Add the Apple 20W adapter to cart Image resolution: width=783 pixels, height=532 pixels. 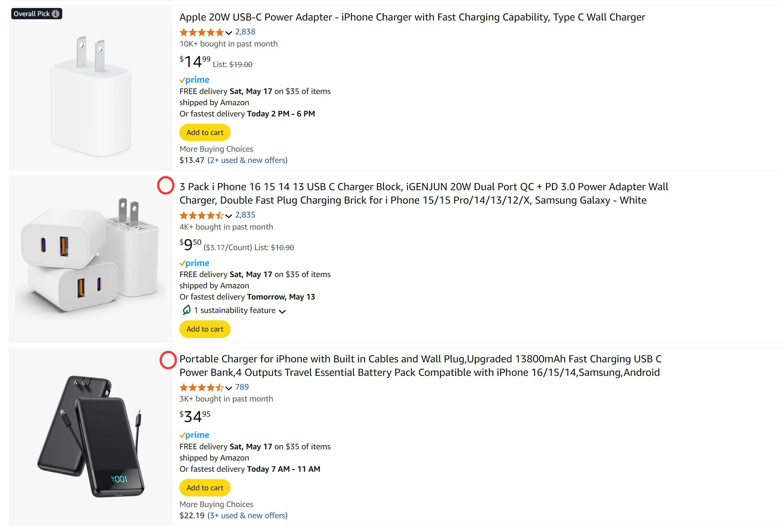pos(205,132)
